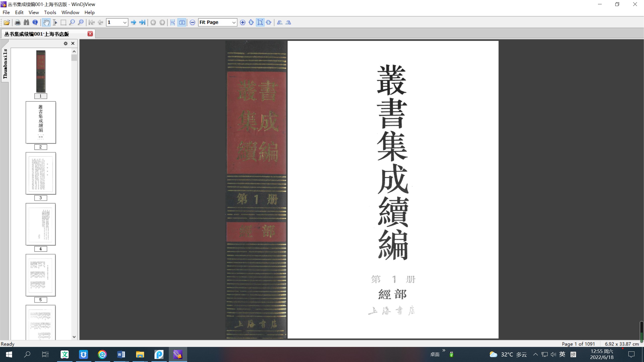Screen dimensions: 644x362
Task: Close the thumbnails panel
Action: point(73,43)
